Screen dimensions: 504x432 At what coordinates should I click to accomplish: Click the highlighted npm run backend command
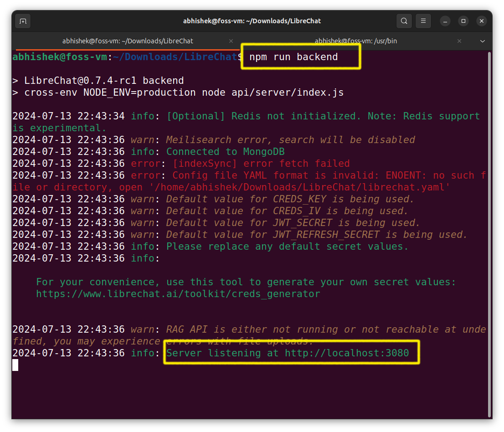coord(301,57)
